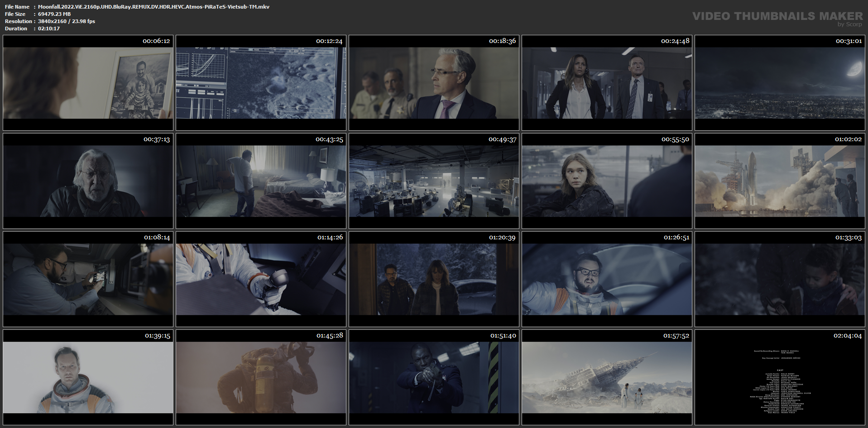Click the timestamp 01:26:51

pyautogui.click(x=676, y=238)
